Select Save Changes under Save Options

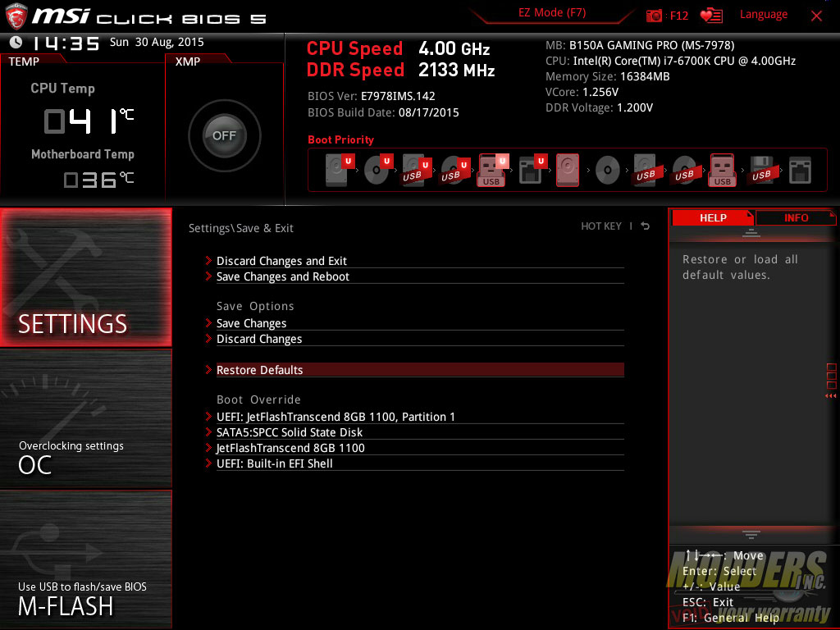tap(420, 323)
